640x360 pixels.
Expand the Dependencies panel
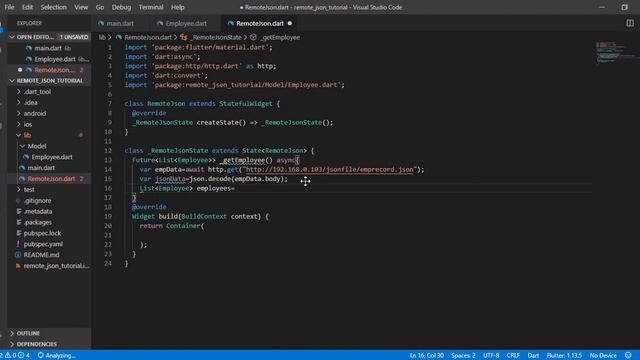(x=12, y=344)
